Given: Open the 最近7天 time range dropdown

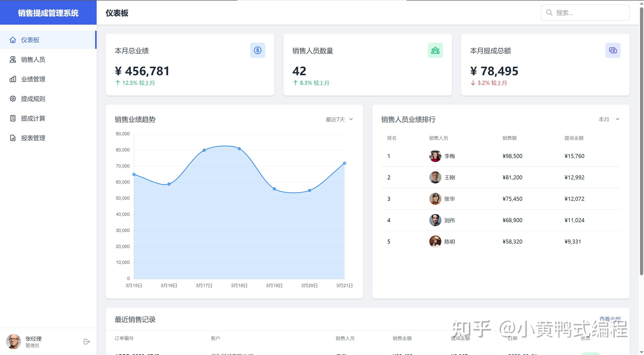Looking at the screenshot, I should point(339,119).
